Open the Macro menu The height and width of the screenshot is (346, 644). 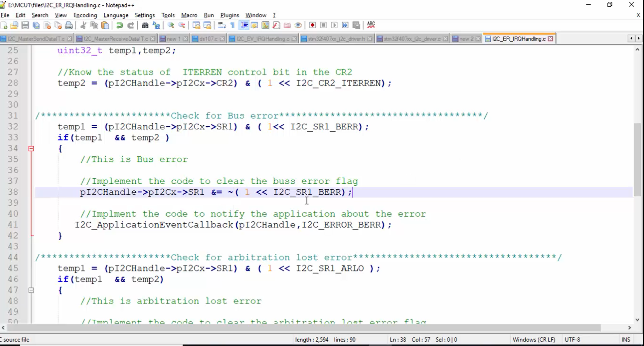point(189,15)
